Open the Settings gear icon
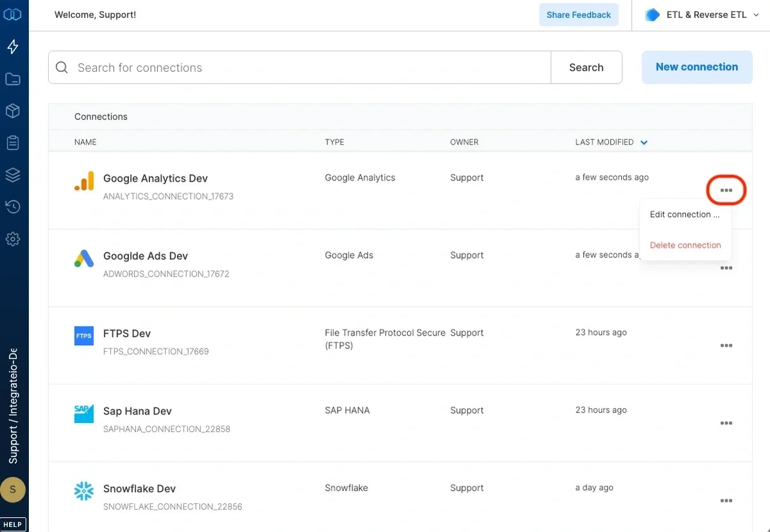 13,239
